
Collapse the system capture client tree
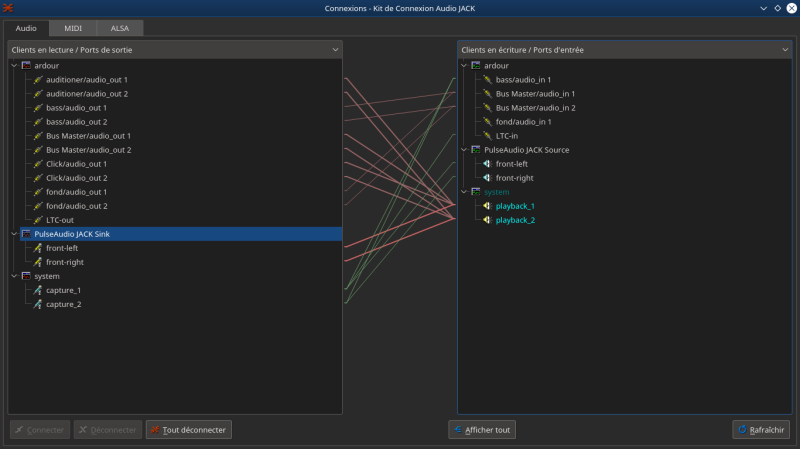point(14,276)
